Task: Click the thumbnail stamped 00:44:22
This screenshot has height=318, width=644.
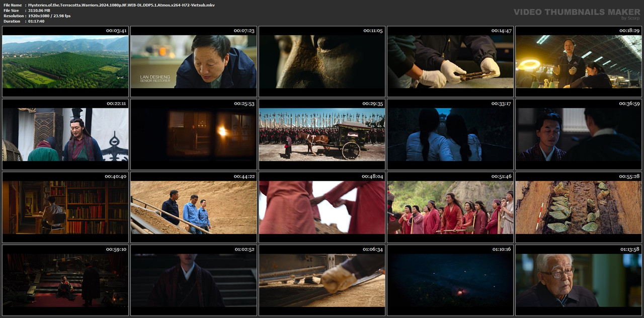Action: (194, 207)
